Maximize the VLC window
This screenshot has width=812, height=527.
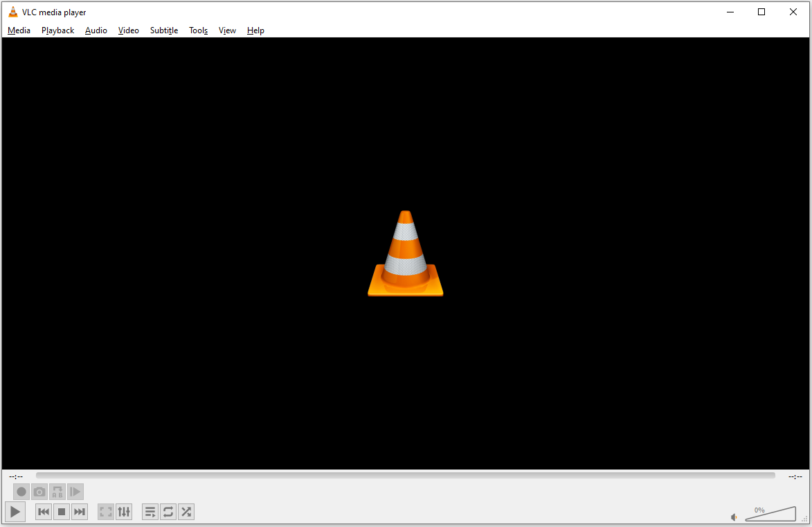(x=761, y=12)
